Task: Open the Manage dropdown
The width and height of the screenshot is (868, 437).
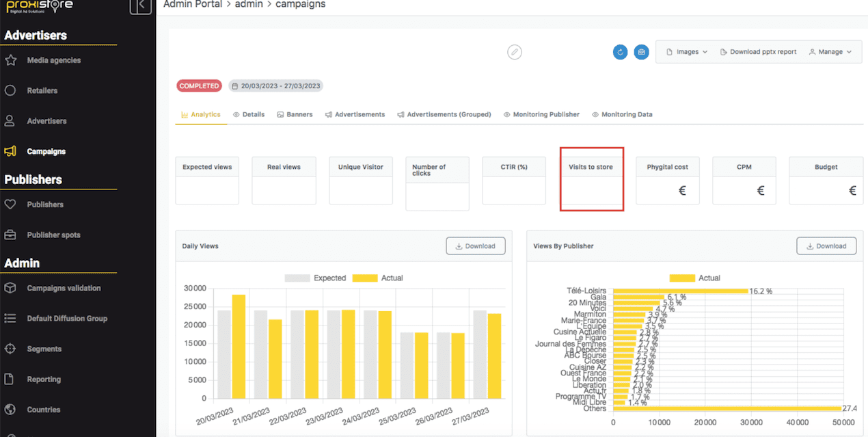Action: (830, 52)
